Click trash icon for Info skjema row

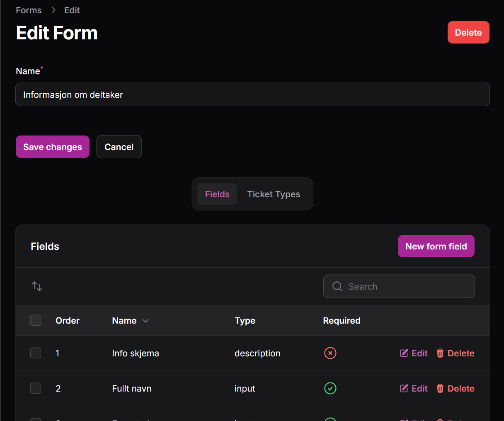[440, 353]
